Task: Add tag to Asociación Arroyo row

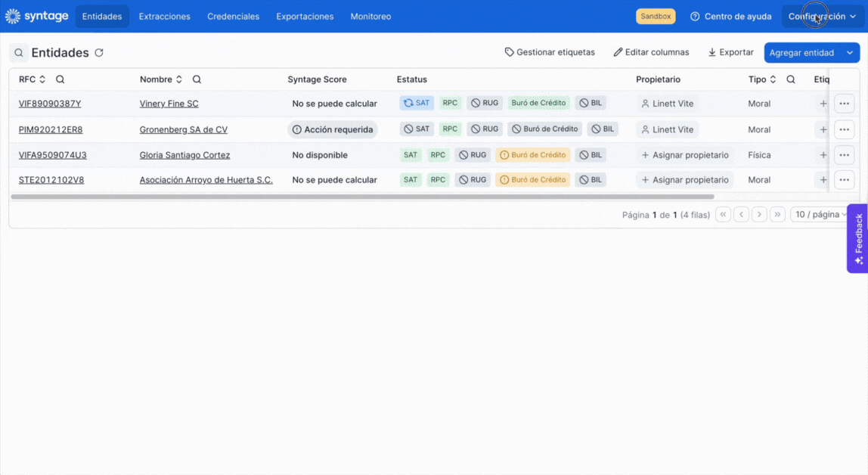Action: tap(823, 180)
